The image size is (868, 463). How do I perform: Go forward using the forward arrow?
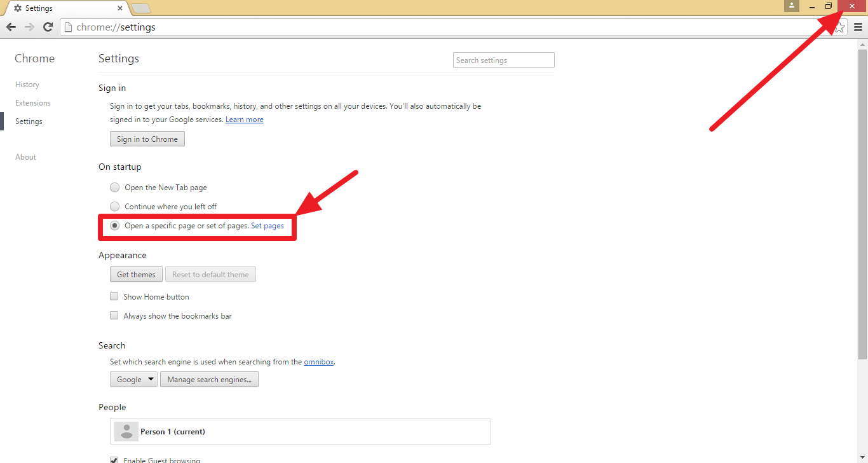(x=29, y=27)
